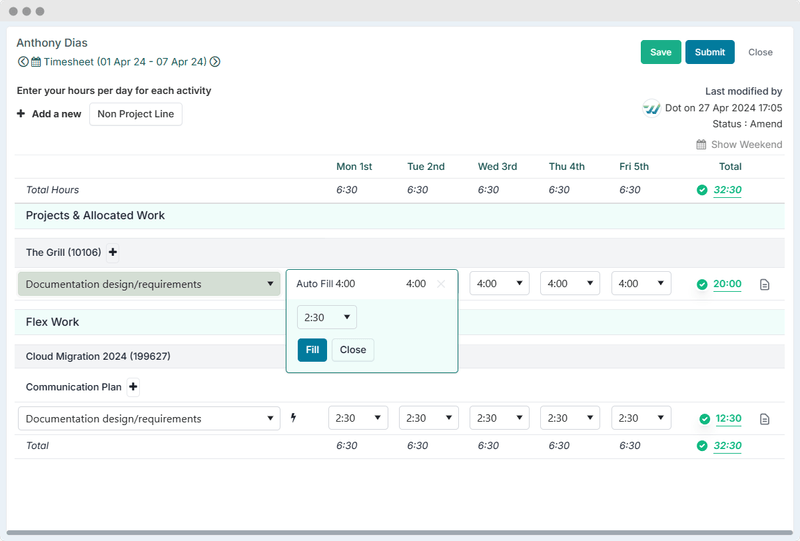Open the timesheet calendar icon
This screenshot has width=800, height=541.
click(x=36, y=62)
